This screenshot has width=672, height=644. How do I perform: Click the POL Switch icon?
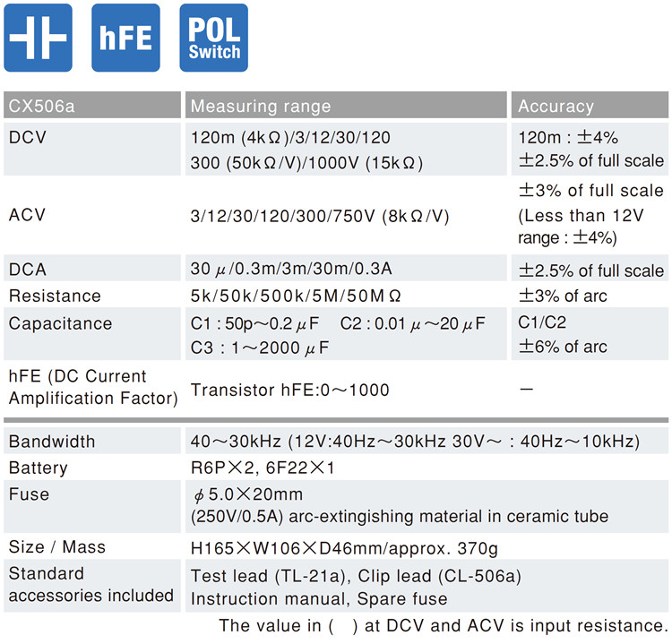(x=214, y=38)
